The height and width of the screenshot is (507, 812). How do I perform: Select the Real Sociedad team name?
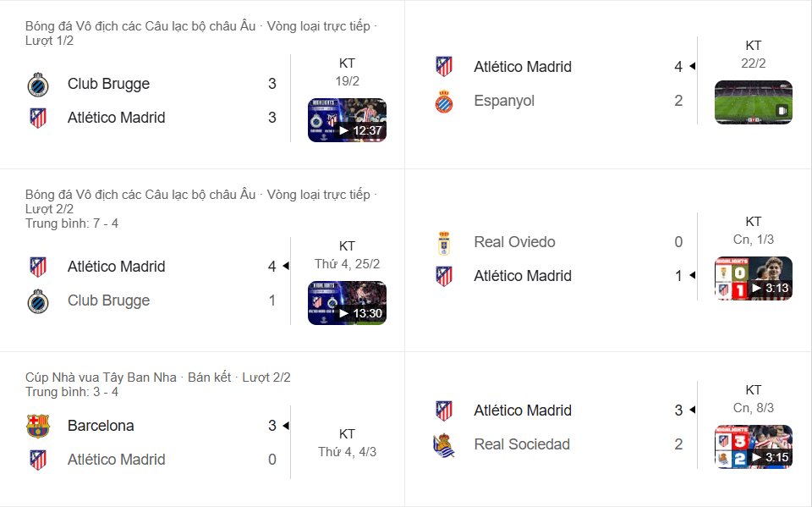(522, 444)
